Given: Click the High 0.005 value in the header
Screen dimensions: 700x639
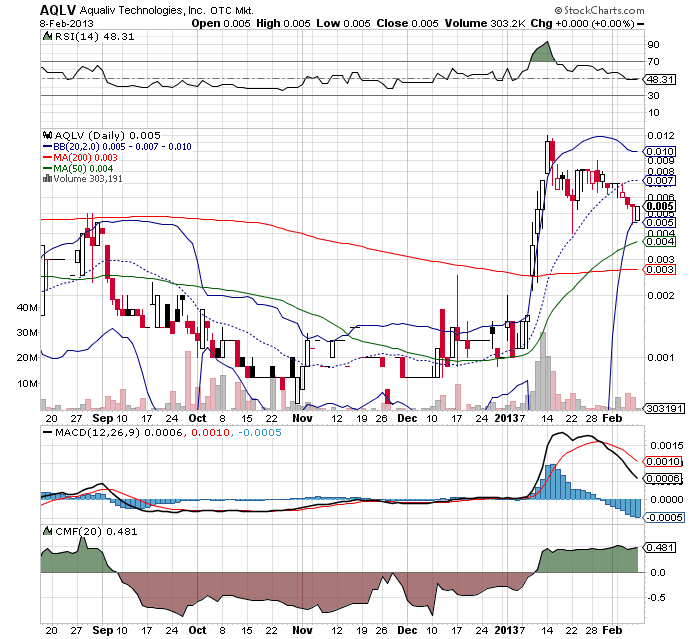Looking at the screenshot, I should (x=283, y=23).
